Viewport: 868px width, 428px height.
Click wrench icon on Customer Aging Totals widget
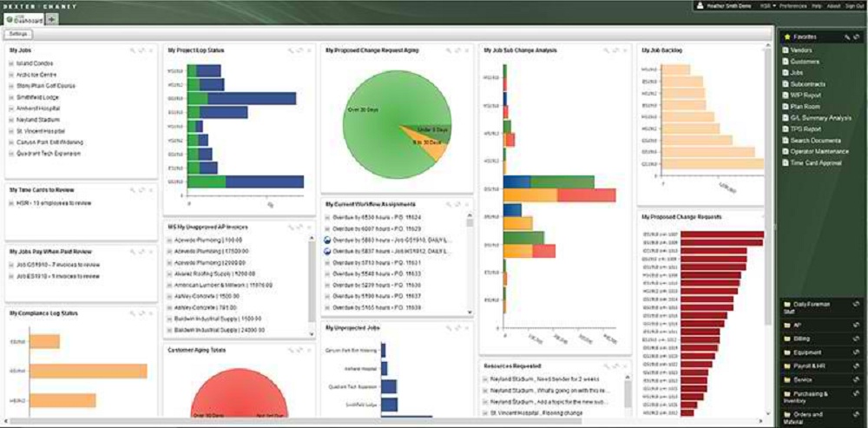(291, 350)
